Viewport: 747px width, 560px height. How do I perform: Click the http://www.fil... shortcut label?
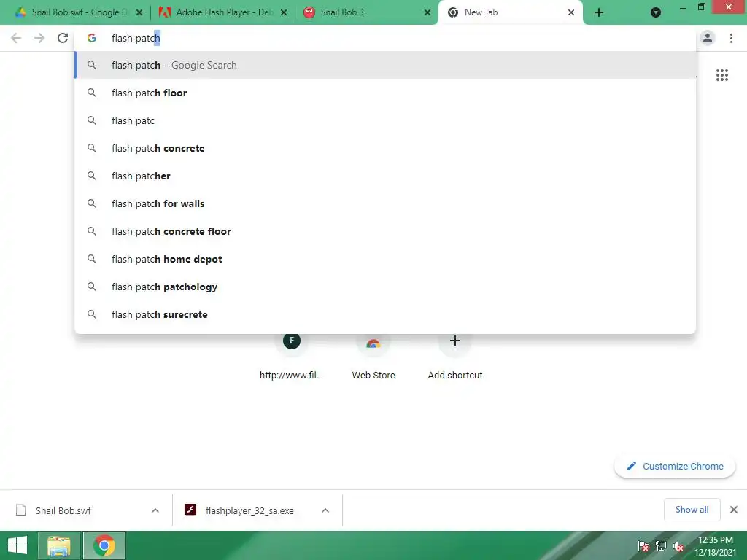(x=292, y=375)
